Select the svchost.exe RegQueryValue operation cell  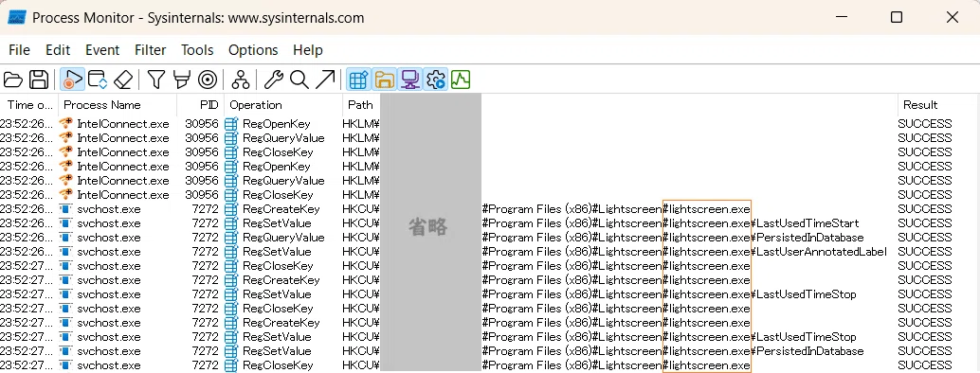pos(283,238)
